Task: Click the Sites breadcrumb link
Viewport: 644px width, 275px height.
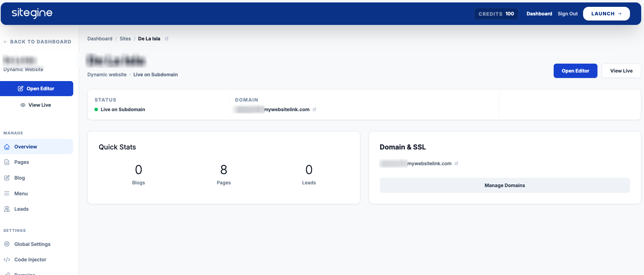Action: click(125, 39)
